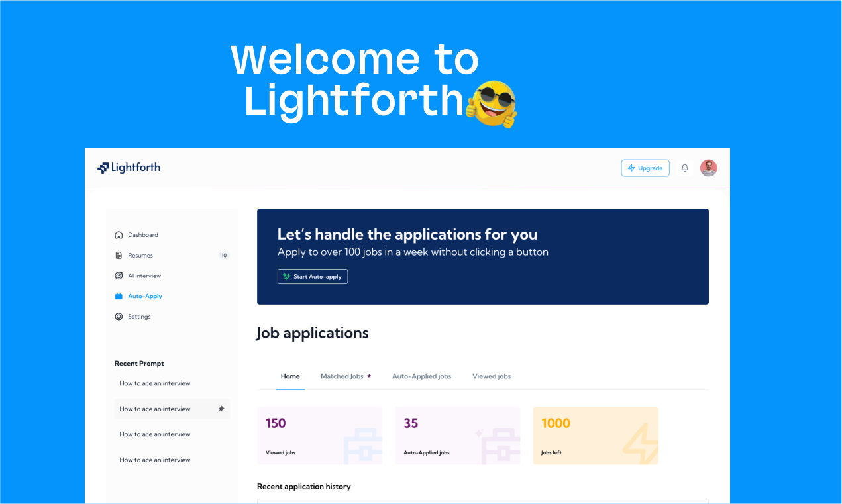Viewport: 842px width, 504px height.
Task: Click the sparkle icon on Start Auto-apply
Action: pos(287,277)
